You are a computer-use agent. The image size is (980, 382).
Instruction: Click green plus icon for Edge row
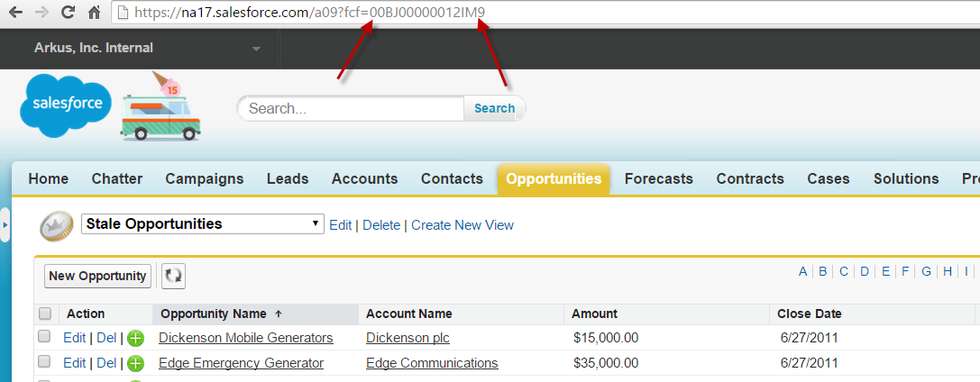coord(135,364)
